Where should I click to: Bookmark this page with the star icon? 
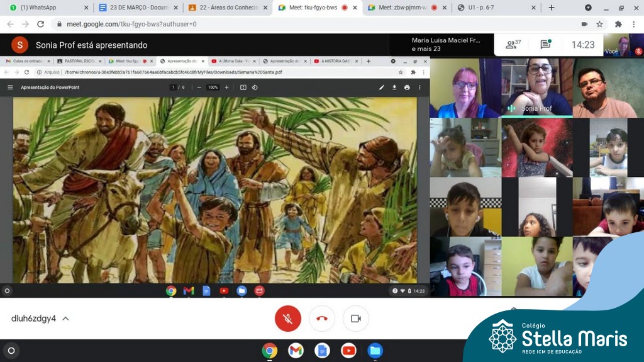pyautogui.click(x=600, y=24)
